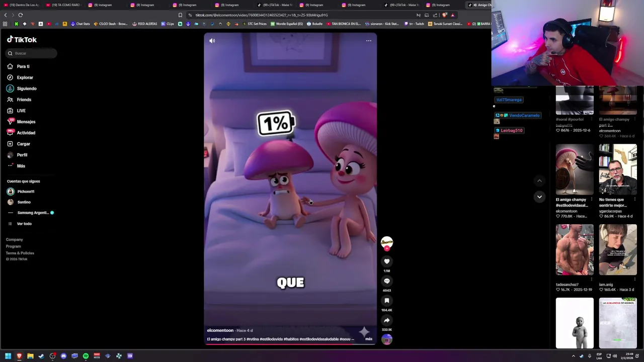Bookmark page using the address bar icon

point(180,15)
